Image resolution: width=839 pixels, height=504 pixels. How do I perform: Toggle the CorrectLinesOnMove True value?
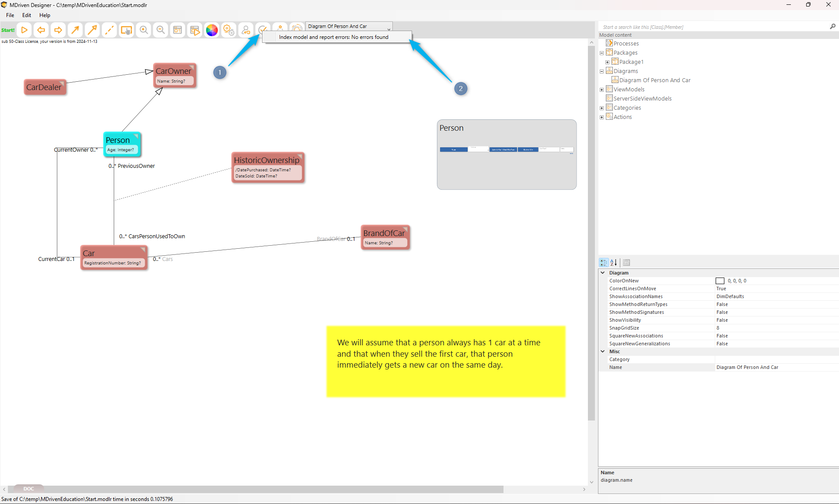pos(721,288)
